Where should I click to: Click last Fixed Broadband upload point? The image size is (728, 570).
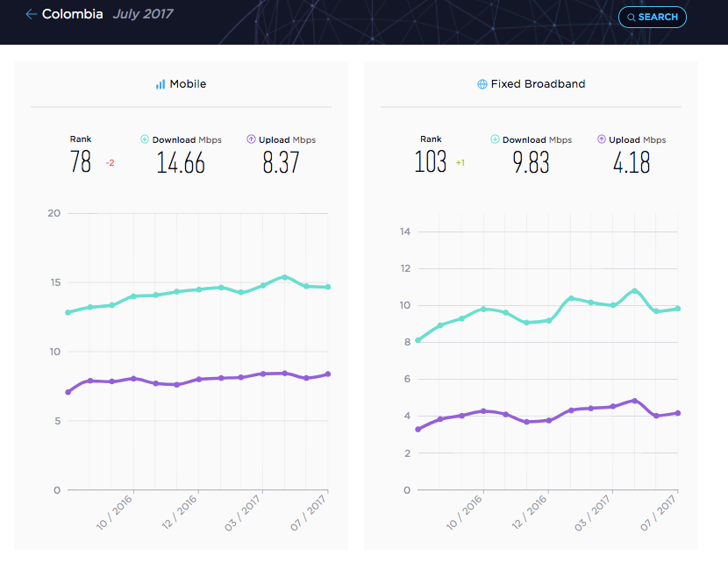tap(678, 413)
